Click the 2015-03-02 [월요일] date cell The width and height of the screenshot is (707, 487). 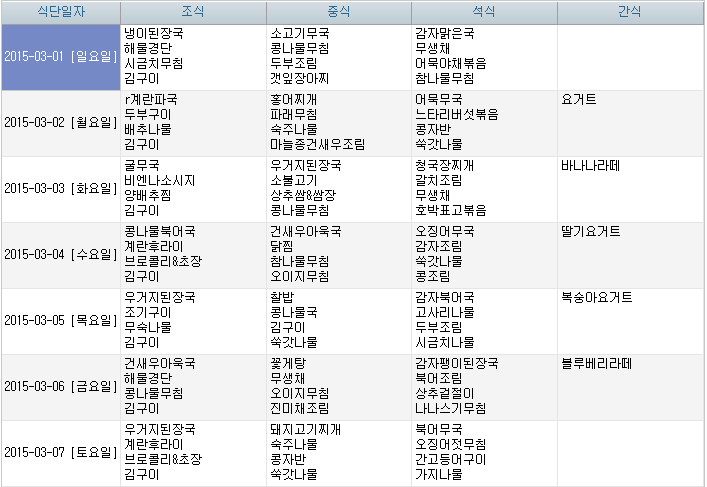click(60, 122)
